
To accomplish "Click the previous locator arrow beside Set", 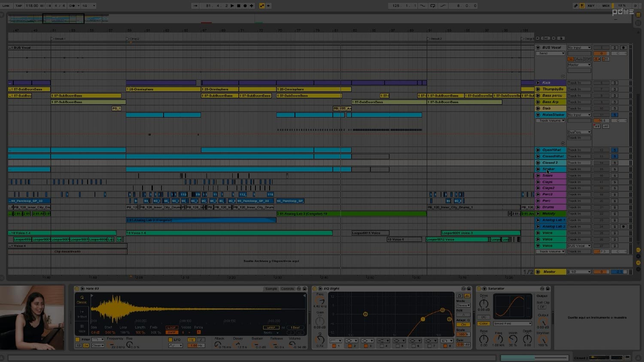I will pos(538,38).
